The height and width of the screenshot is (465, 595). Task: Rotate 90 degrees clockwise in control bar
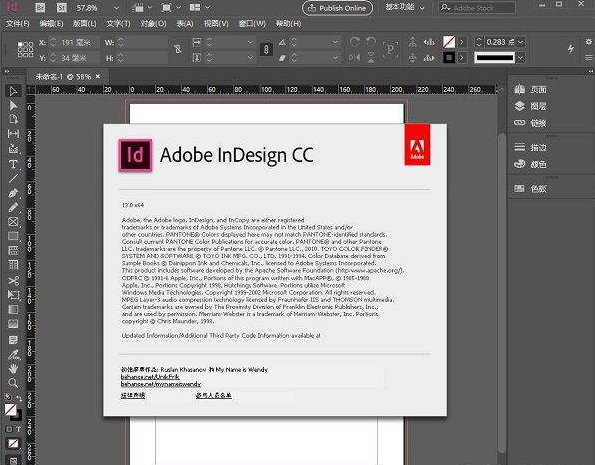pos(354,42)
